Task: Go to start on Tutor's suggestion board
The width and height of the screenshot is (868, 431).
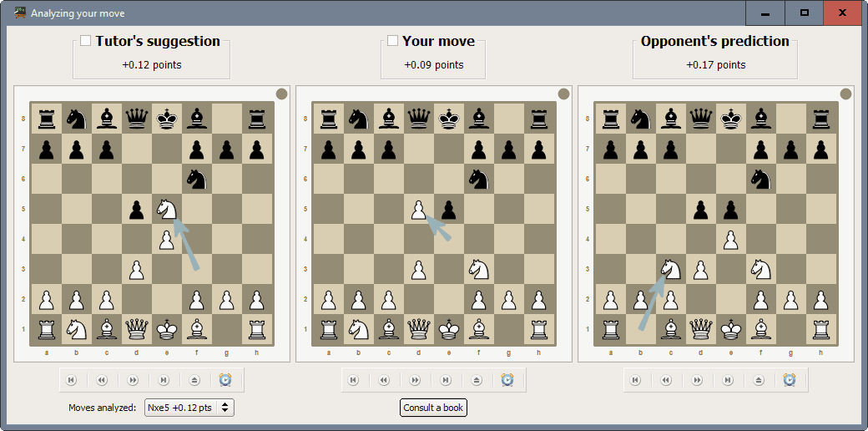Action: 71,380
